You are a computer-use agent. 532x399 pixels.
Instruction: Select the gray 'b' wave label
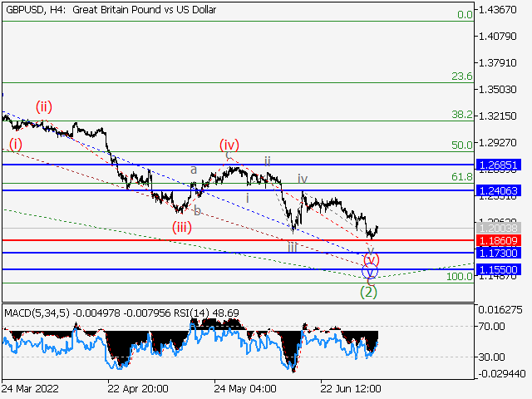click(197, 211)
